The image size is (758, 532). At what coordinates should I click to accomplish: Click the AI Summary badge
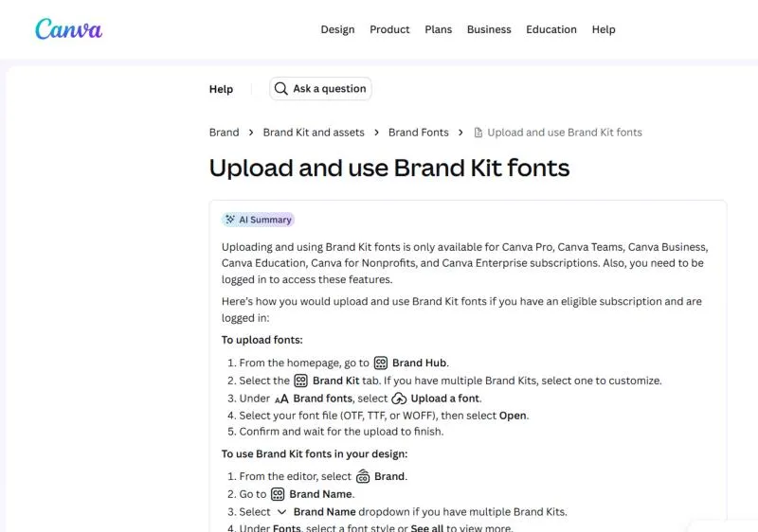(258, 220)
